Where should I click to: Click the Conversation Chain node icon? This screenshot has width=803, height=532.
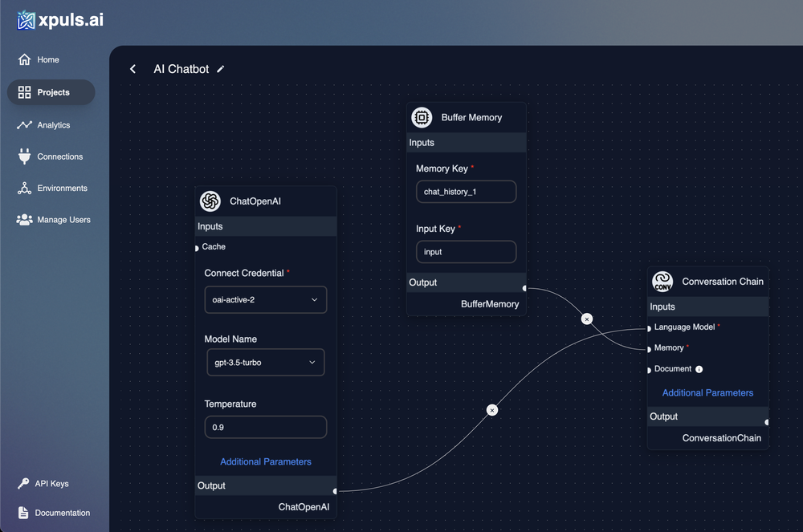pos(662,282)
